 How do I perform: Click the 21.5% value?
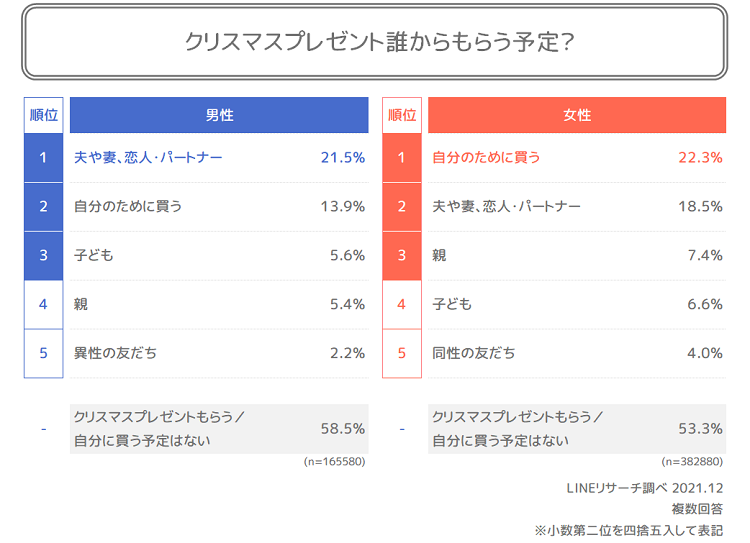click(342, 157)
